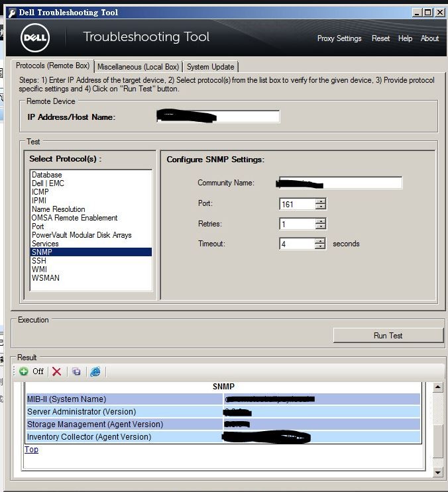Click the copy results icon
448x492 pixels.
coord(76,371)
